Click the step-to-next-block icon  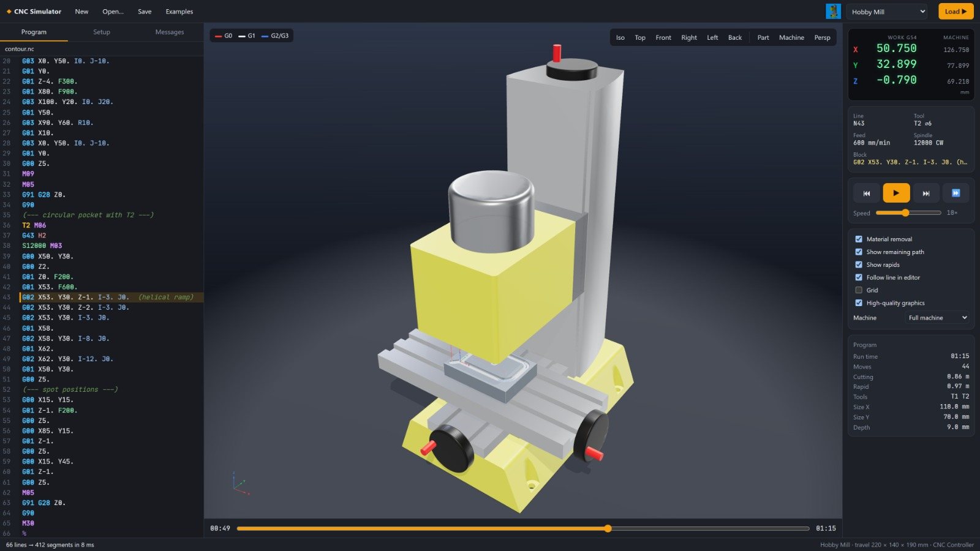tap(926, 193)
